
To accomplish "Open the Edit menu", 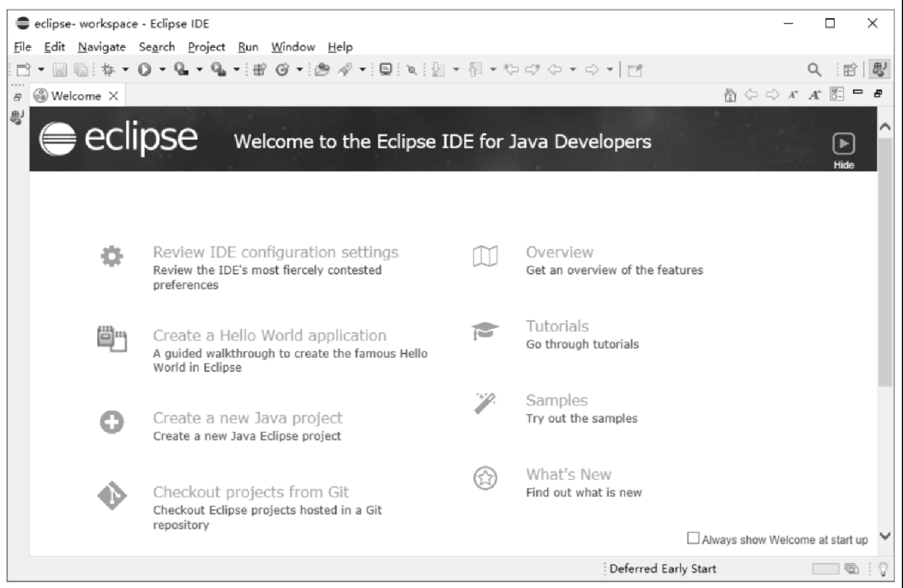I will pyautogui.click(x=54, y=47).
